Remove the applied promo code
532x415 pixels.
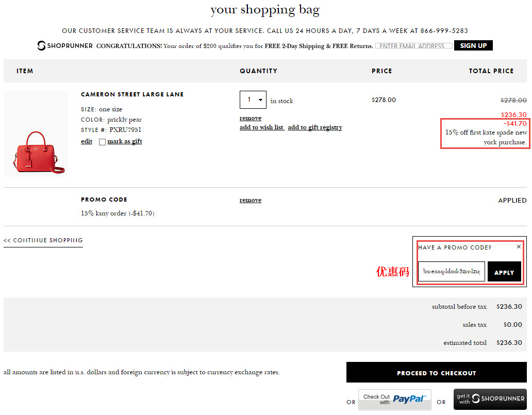pos(251,200)
